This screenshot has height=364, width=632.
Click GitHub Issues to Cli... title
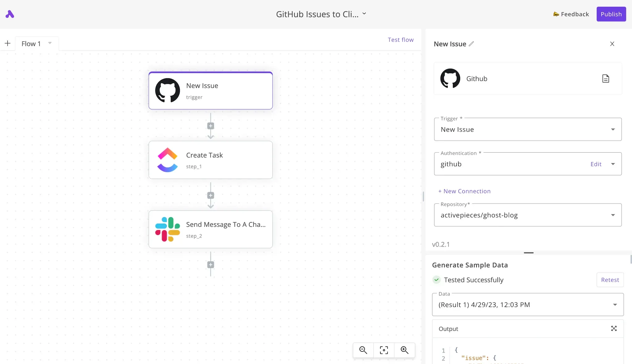[317, 14]
